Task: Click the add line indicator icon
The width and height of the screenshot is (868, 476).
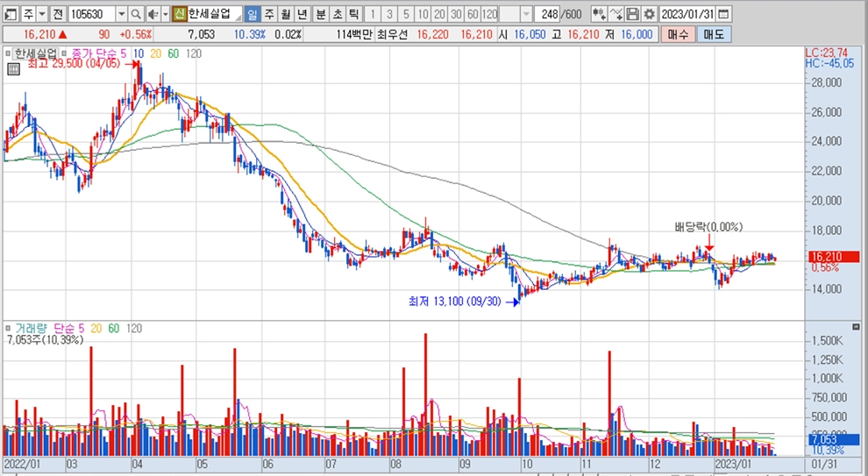Action: click(616, 14)
